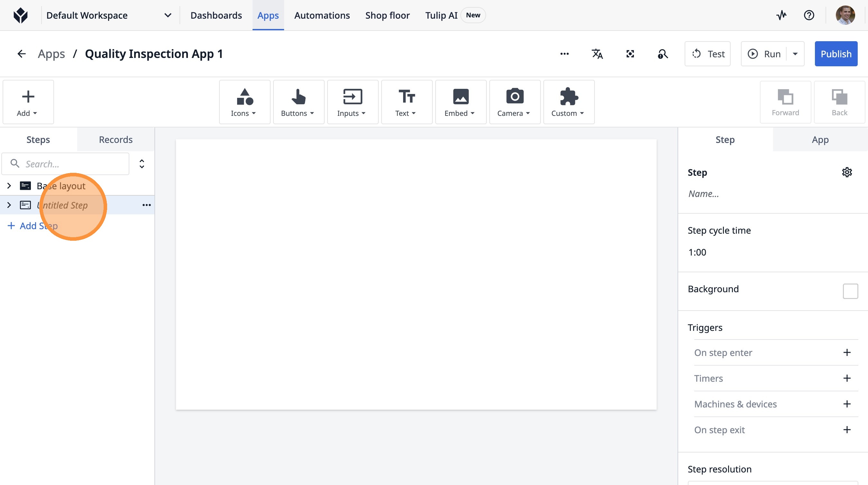Click the Tulip logo home icon
Screen dimensions: 868x485
click(21, 15)
